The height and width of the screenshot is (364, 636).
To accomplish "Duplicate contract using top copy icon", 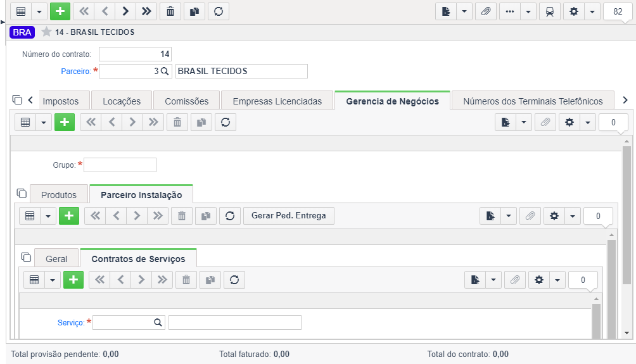I will (194, 11).
